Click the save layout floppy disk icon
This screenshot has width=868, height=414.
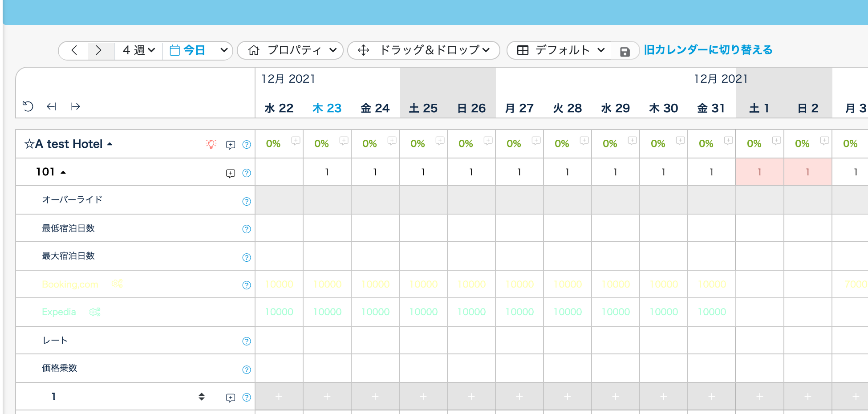[x=625, y=52]
